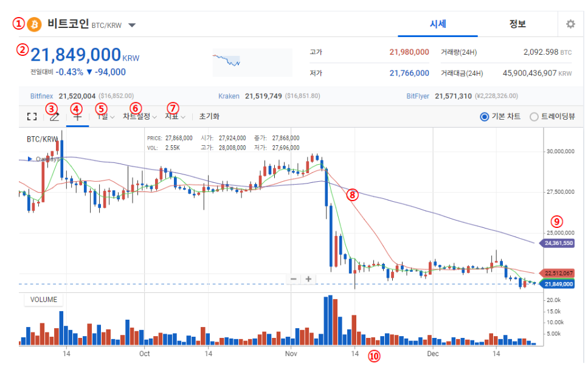
Task: Click the VOLUME panel label
Action: (x=43, y=300)
